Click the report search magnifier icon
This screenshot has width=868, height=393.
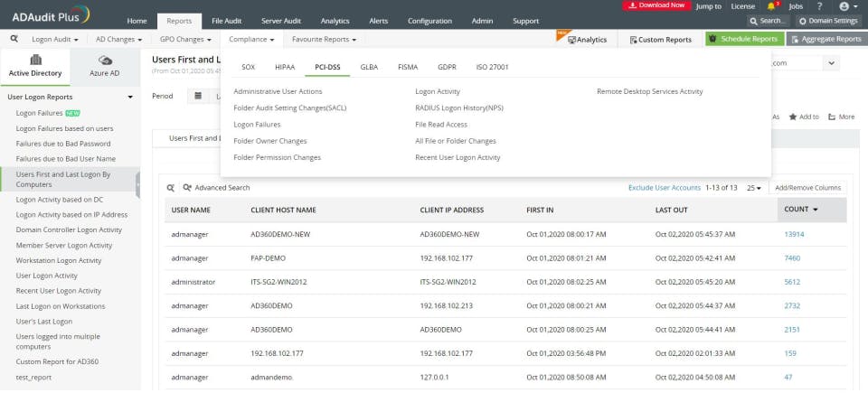14,39
